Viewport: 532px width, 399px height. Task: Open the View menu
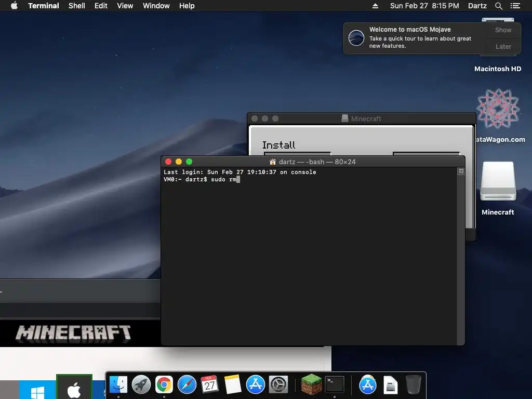pyautogui.click(x=125, y=6)
